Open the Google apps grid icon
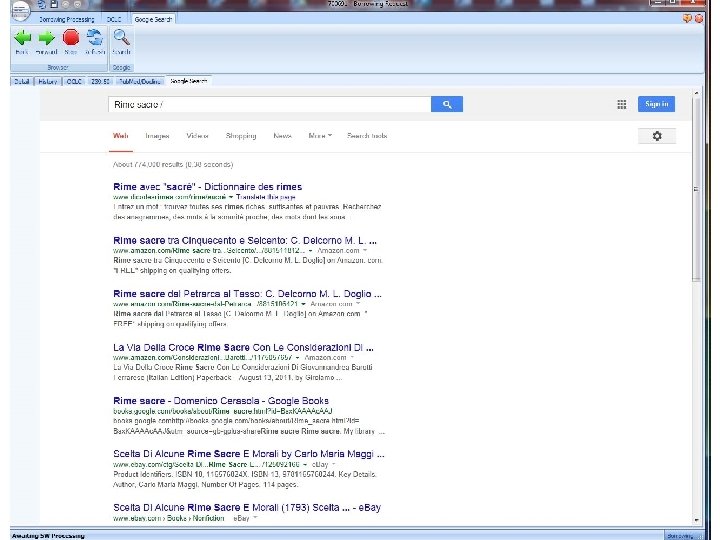Viewport: 720px width, 540px height. (622, 105)
